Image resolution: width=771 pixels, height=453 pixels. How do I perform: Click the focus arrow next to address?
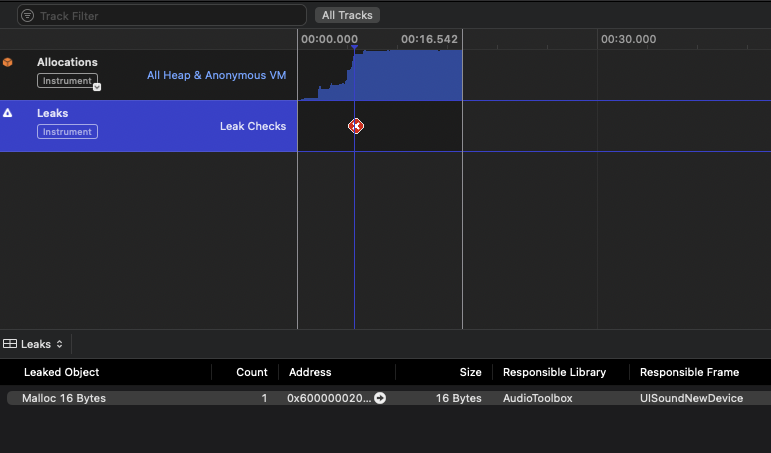[x=380, y=398]
